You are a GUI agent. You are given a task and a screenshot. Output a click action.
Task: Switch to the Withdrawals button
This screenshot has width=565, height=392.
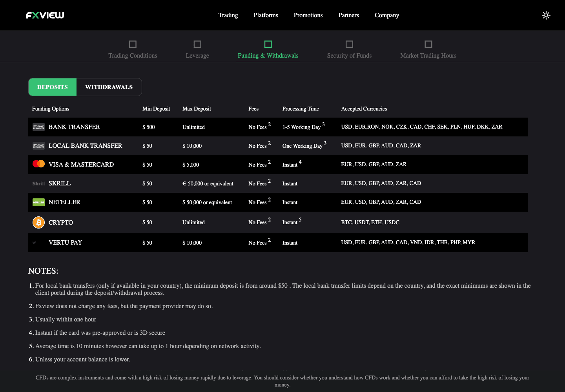pos(109,87)
